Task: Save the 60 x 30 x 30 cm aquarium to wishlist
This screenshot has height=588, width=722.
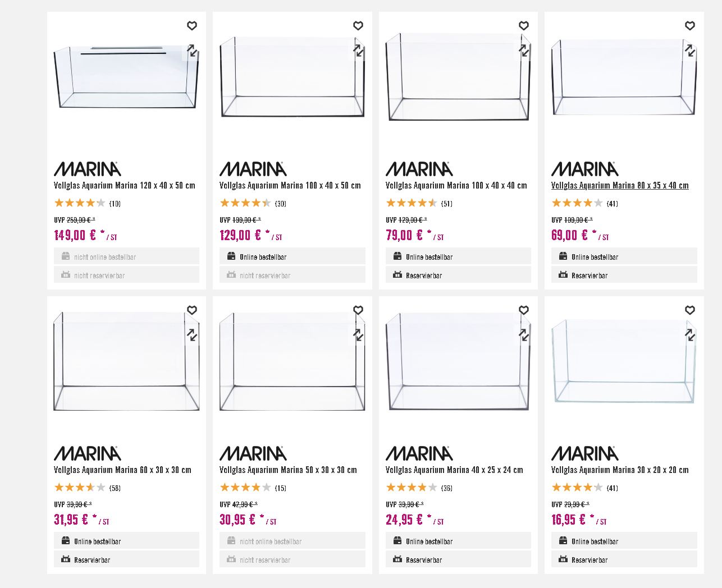Action: (x=192, y=310)
